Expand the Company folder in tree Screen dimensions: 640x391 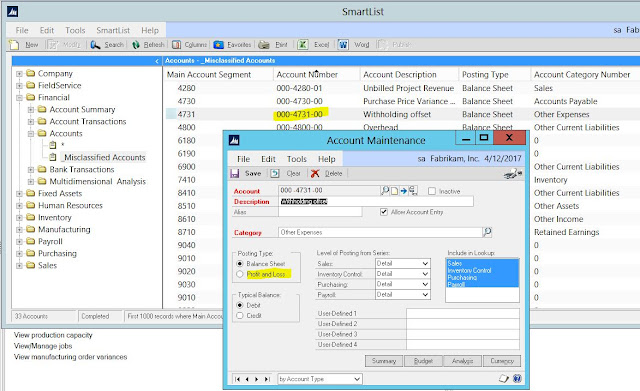click(x=19, y=74)
